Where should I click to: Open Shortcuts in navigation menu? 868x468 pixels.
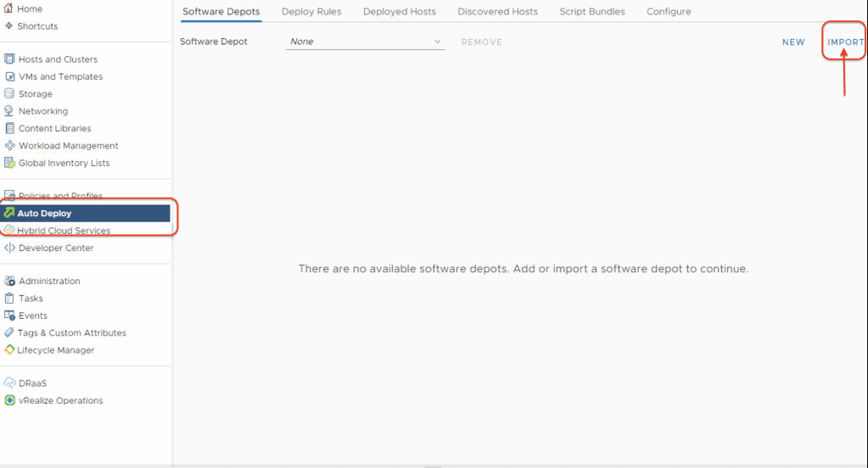click(x=37, y=26)
